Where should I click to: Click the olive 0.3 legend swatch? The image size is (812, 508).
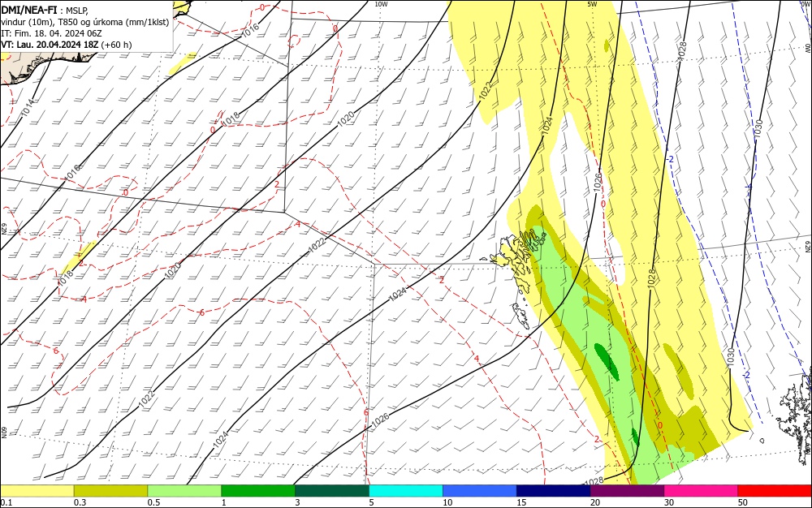pos(110,491)
